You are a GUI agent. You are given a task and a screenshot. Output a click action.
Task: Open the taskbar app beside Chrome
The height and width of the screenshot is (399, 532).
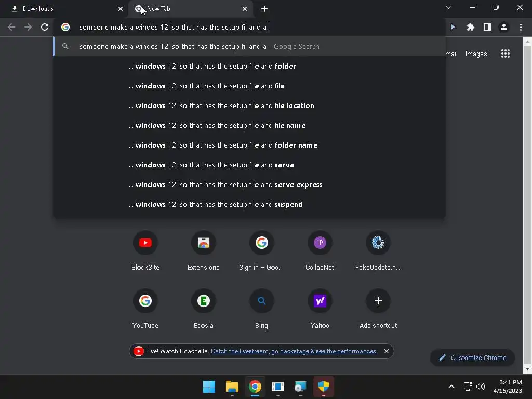[277, 387]
